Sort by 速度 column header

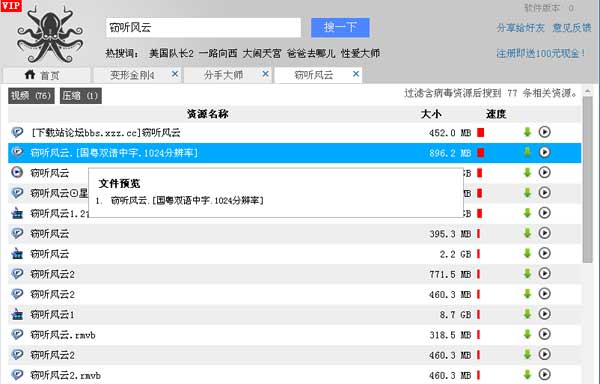coord(496,114)
